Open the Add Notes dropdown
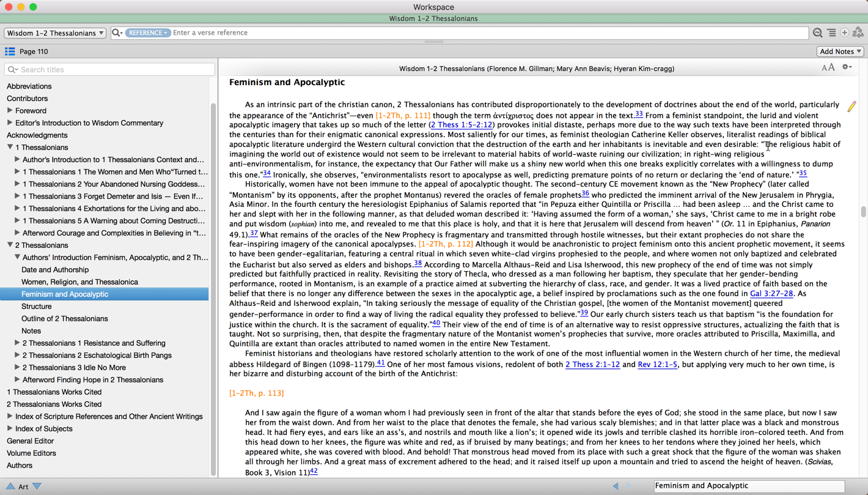Image resolution: width=868 pixels, height=495 pixels. click(x=840, y=51)
